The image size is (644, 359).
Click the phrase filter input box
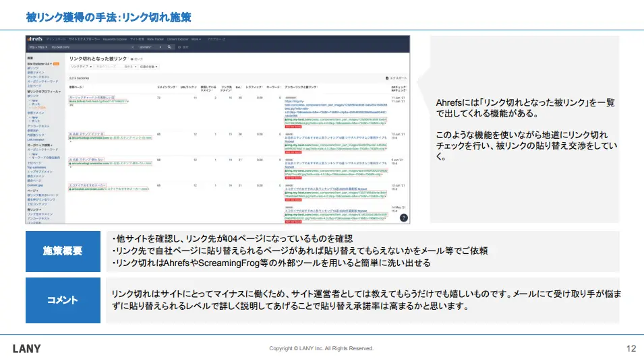point(108,67)
